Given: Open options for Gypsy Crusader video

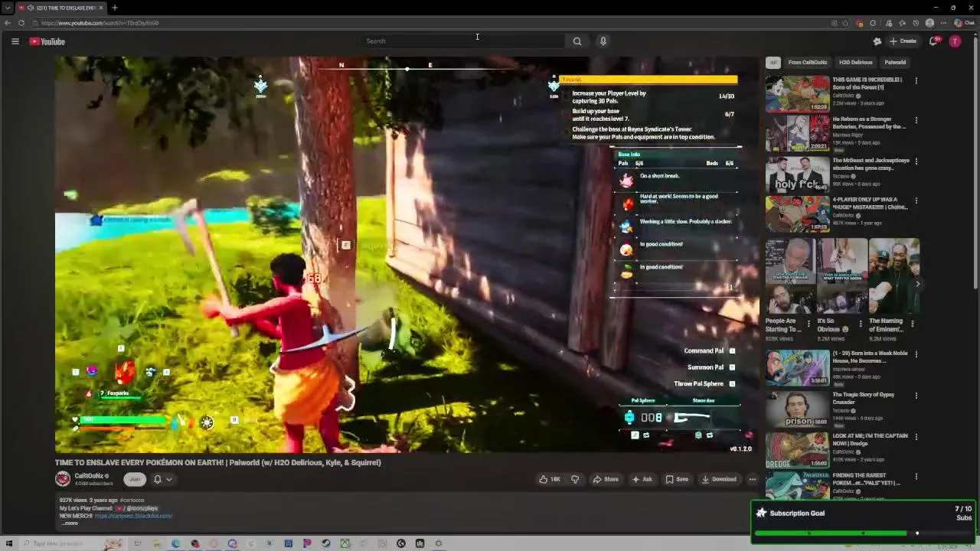Looking at the screenshot, I should 916,396.
